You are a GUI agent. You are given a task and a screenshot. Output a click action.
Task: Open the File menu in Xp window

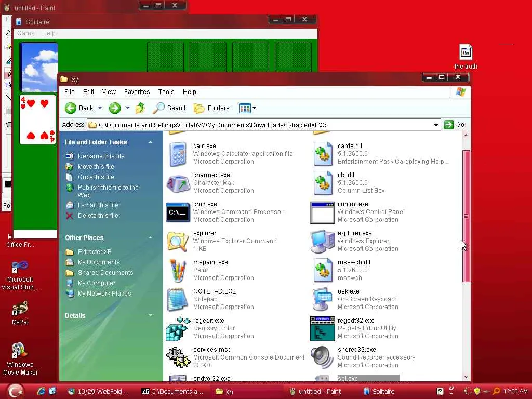(69, 91)
